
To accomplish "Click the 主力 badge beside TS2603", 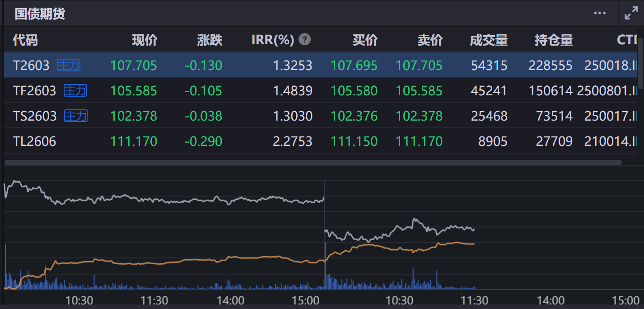I will pos(76,116).
